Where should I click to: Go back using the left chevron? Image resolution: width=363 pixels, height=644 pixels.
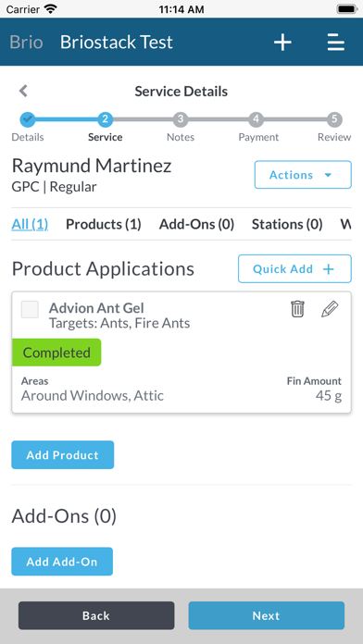pyautogui.click(x=23, y=91)
